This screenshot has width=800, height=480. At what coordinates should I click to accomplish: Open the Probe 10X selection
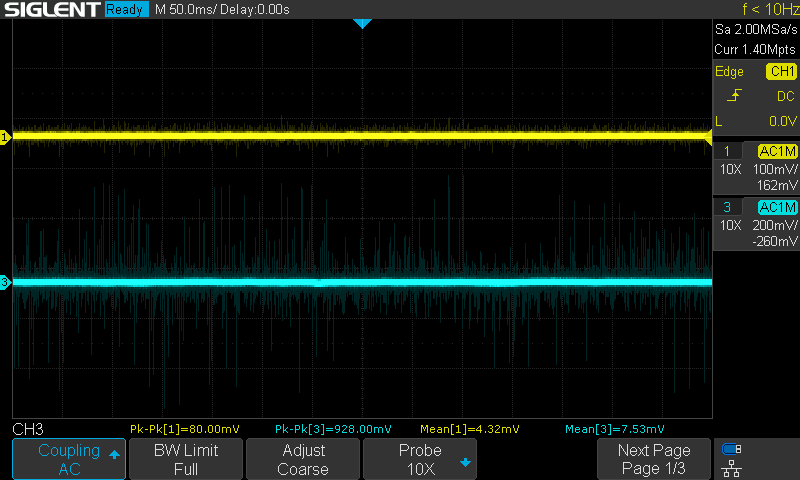[x=420, y=459]
